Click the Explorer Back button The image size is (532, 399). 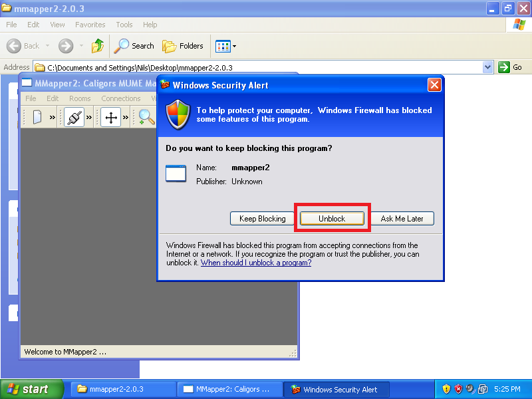pos(23,46)
